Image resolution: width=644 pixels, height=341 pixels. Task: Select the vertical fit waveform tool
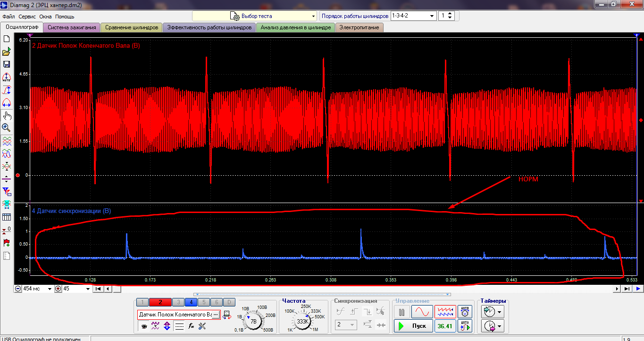coord(7,90)
